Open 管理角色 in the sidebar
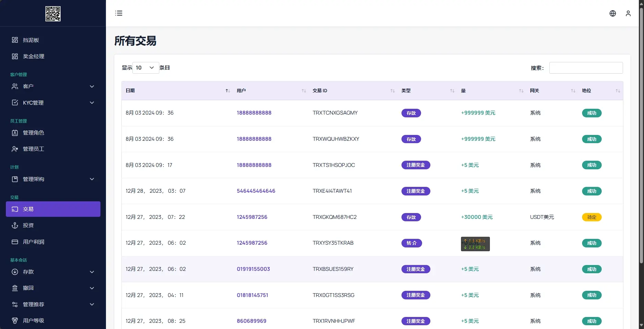644x329 pixels. click(x=33, y=133)
